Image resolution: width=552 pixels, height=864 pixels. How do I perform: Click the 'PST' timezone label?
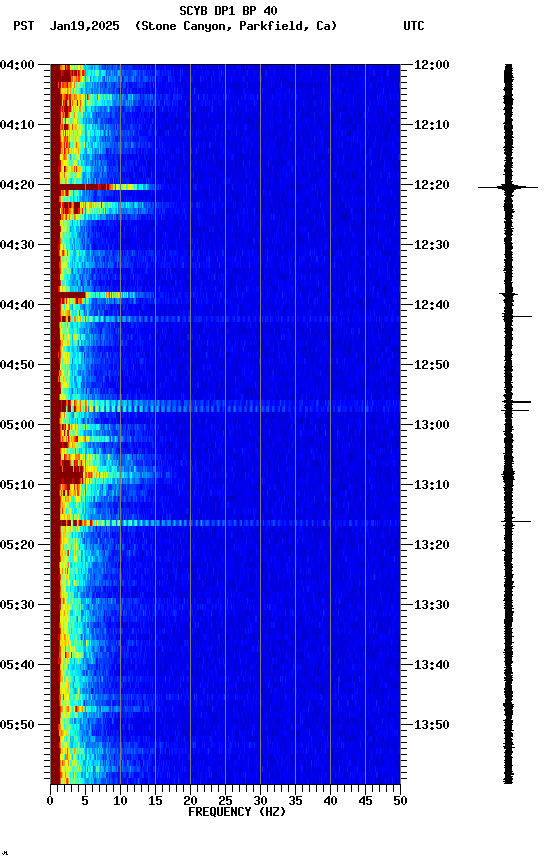(24, 26)
